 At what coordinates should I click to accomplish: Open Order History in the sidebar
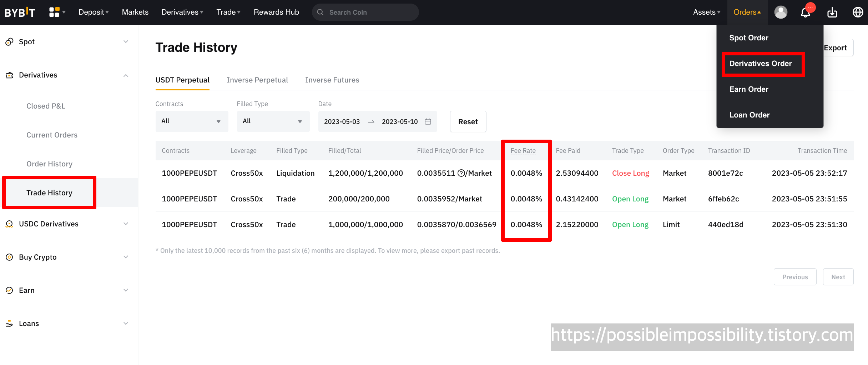tap(49, 164)
